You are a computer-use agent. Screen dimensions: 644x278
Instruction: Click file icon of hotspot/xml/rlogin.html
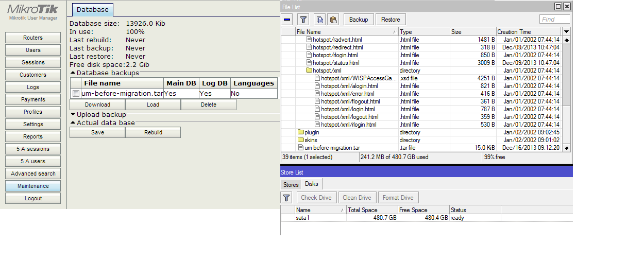click(317, 125)
